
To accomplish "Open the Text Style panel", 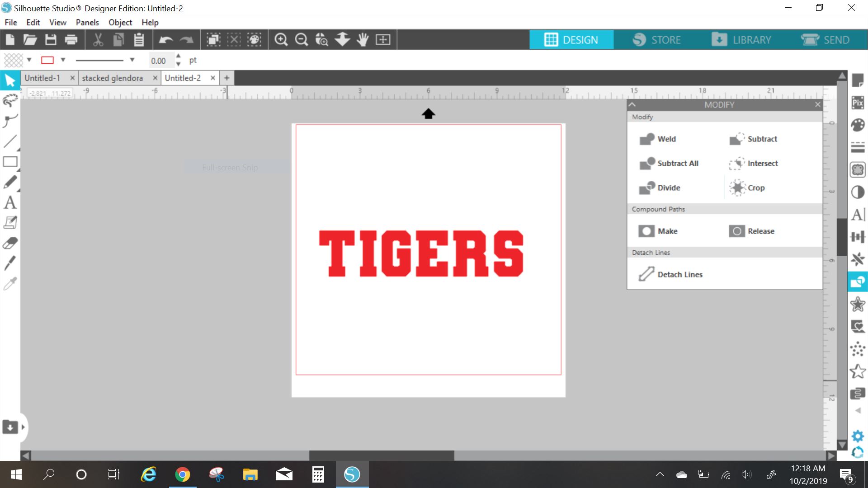I will pyautogui.click(x=858, y=215).
